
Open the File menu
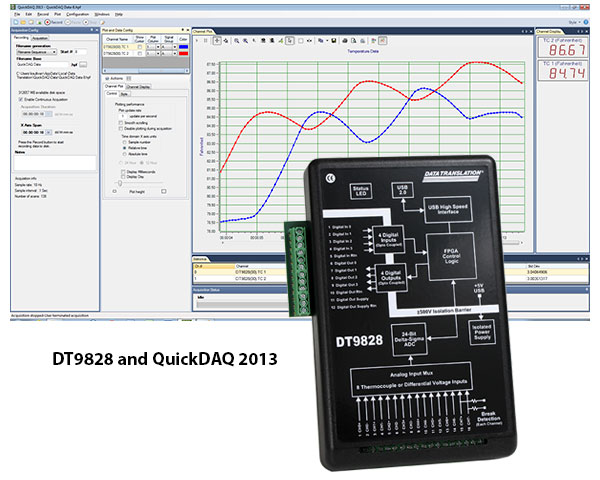(x=17, y=14)
